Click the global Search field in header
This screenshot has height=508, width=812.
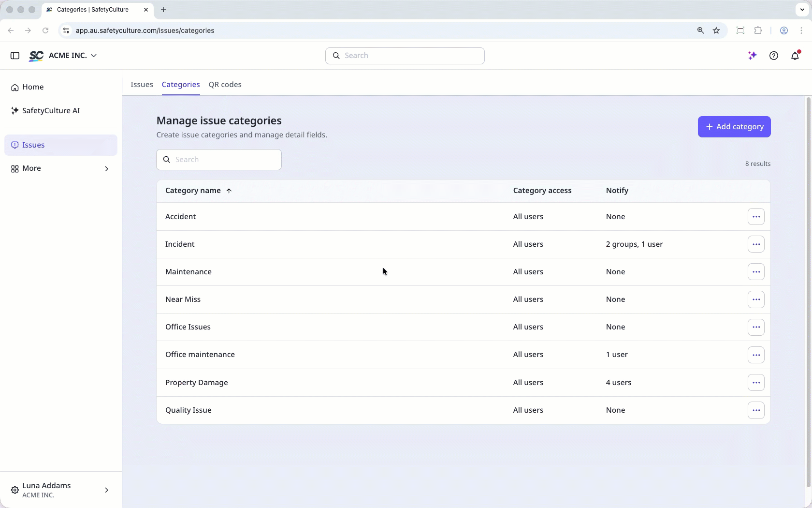[x=405, y=56]
